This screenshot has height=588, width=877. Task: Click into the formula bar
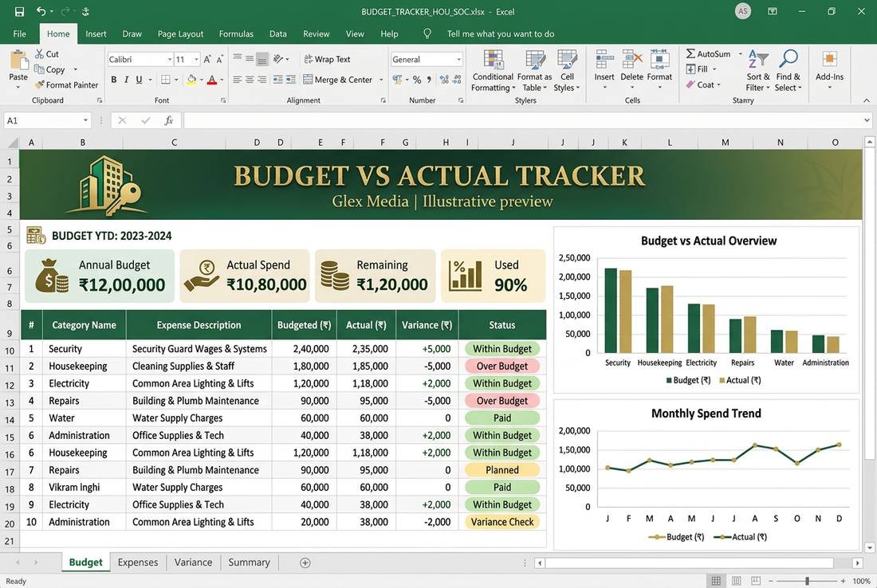pos(523,120)
